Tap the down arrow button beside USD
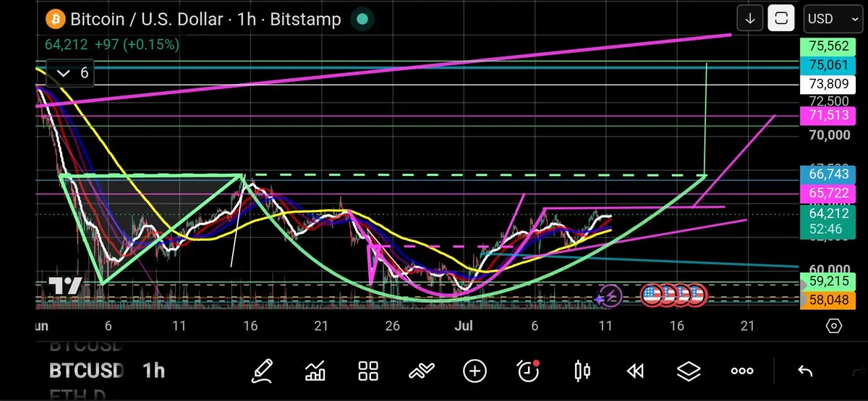Image resolution: width=868 pixels, height=401 pixels. point(750,19)
